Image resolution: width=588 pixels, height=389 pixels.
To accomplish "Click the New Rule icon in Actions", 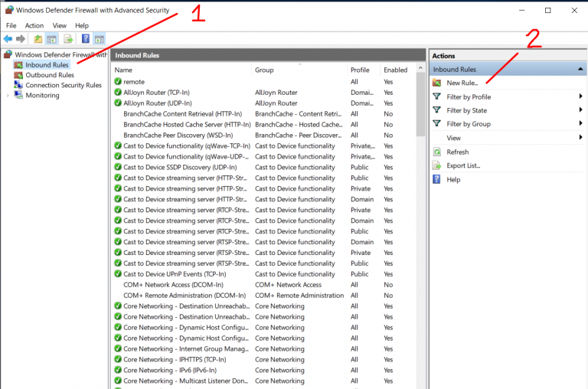I will pos(437,83).
